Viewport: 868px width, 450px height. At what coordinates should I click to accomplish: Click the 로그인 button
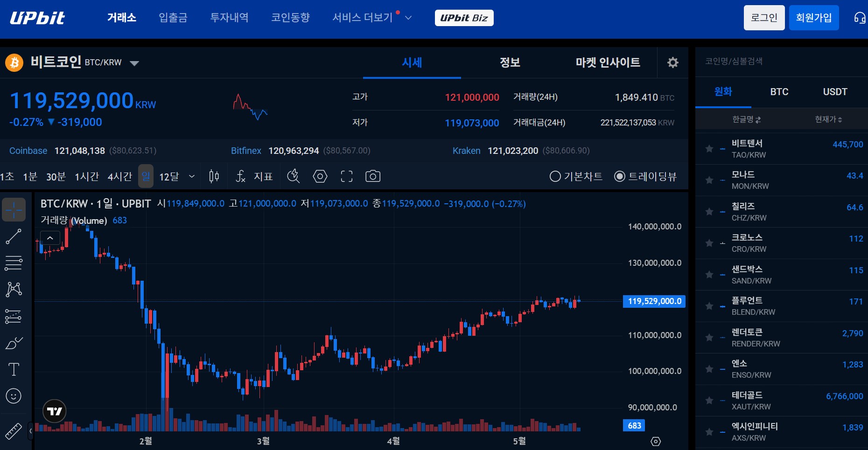click(x=764, y=18)
